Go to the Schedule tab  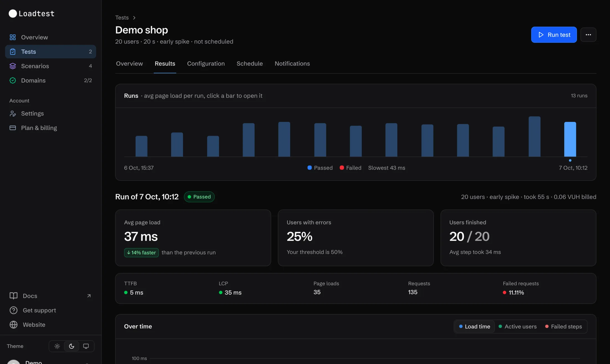tap(250, 64)
